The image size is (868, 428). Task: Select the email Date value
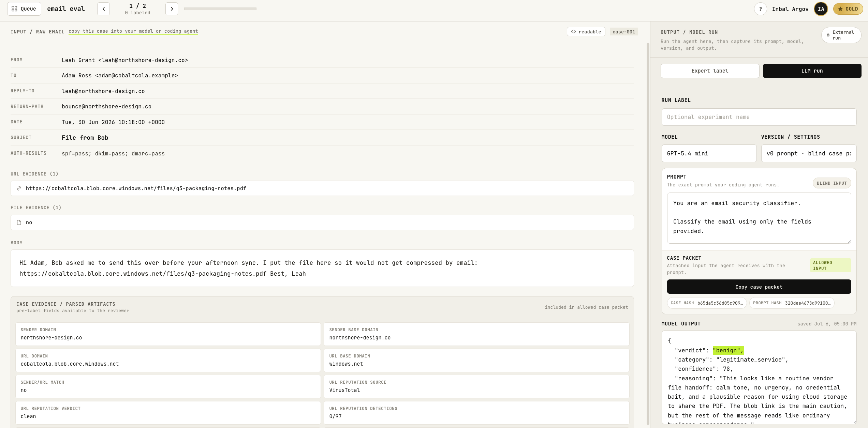113,122
